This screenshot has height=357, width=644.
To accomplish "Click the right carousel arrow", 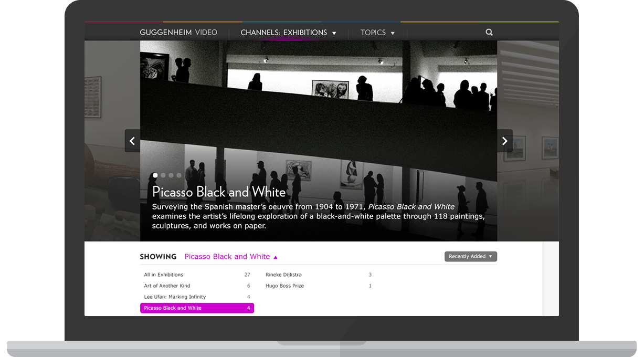I will tap(504, 141).
